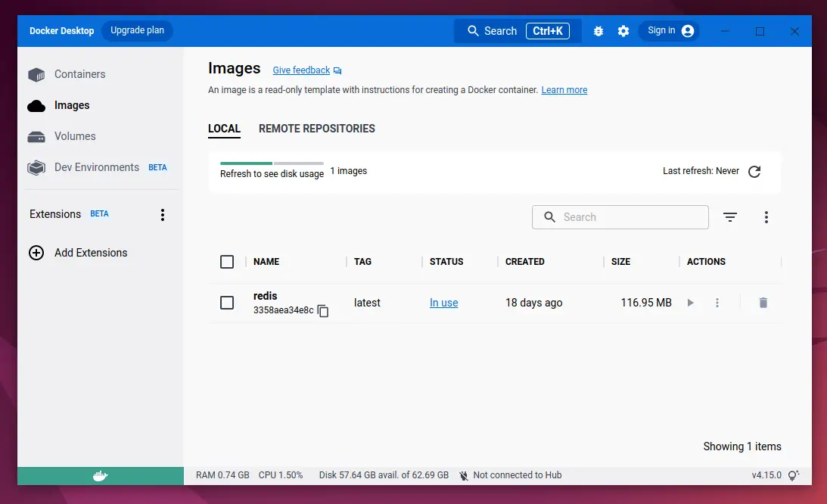Click the RAM 0.74 GB status

pos(222,475)
